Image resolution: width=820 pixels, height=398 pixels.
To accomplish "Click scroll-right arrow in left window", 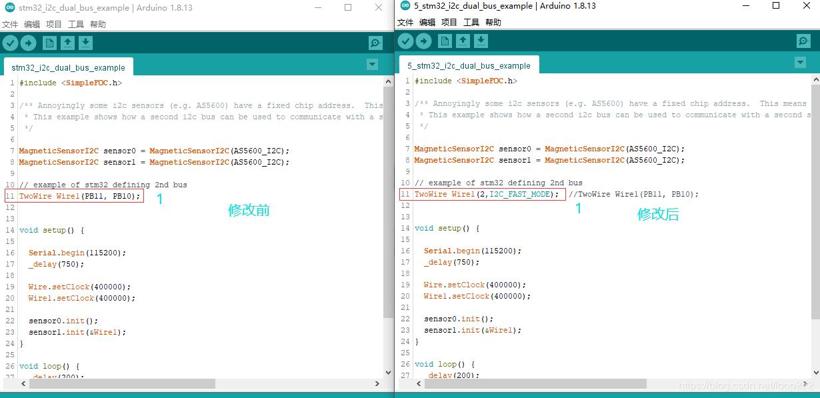I will 378,383.
